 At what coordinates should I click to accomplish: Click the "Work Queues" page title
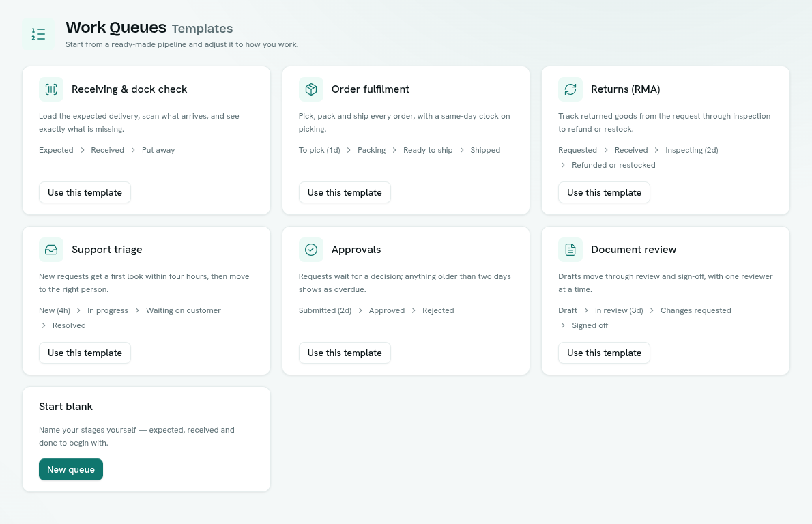tap(116, 27)
